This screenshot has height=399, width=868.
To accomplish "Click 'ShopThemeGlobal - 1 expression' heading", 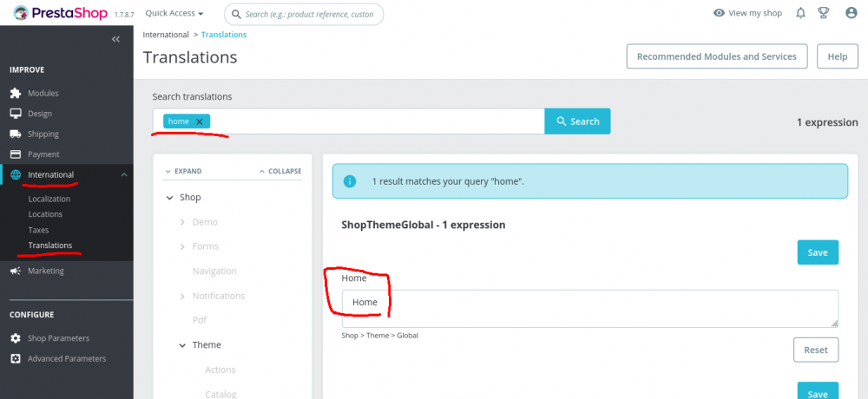I will click(424, 226).
